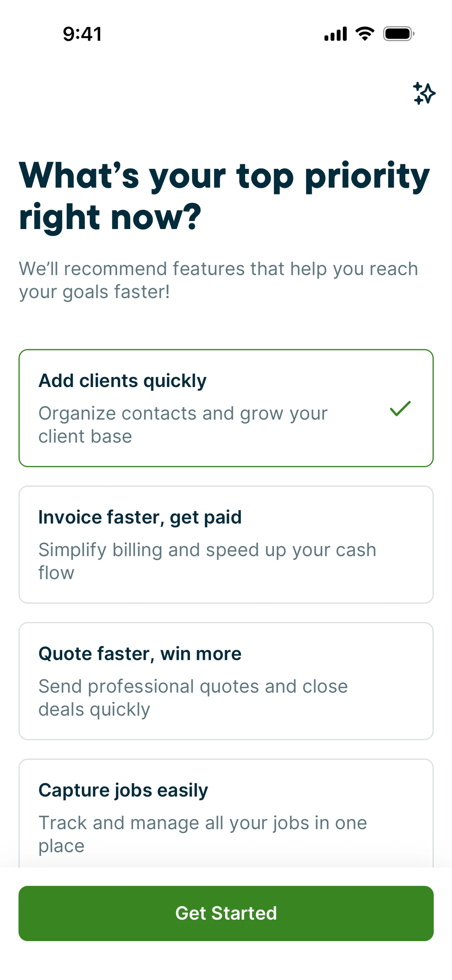This screenshot has height=980, width=452.
Task: Click the battery indicator icon
Action: click(x=398, y=34)
